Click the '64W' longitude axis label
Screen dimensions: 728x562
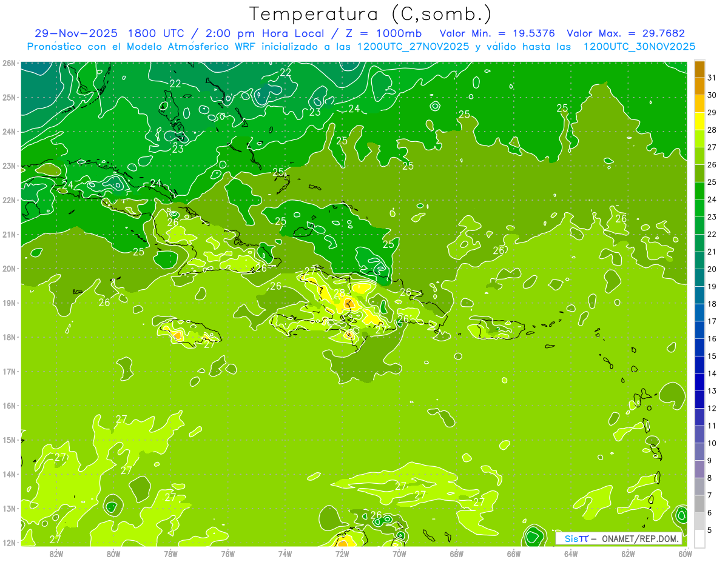click(571, 554)
